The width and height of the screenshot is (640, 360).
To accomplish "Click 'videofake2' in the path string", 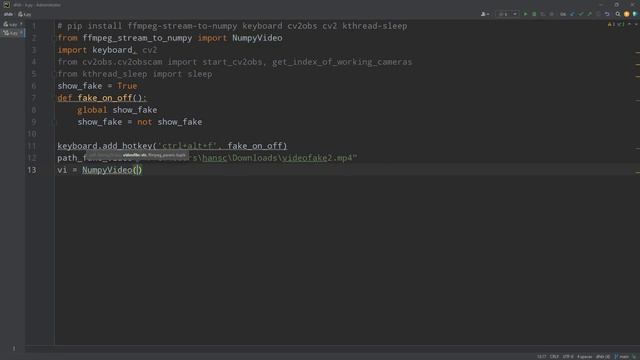I will click(x=307, y=158).
